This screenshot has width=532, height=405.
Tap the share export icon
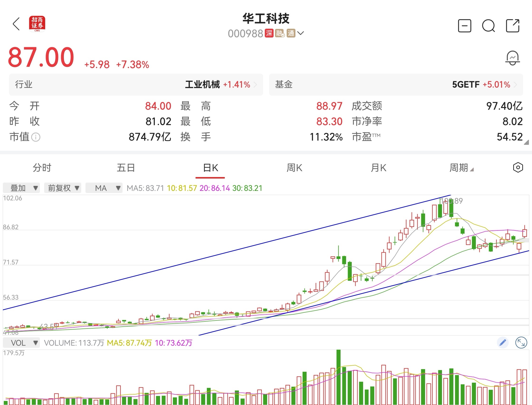pos(512,26)
